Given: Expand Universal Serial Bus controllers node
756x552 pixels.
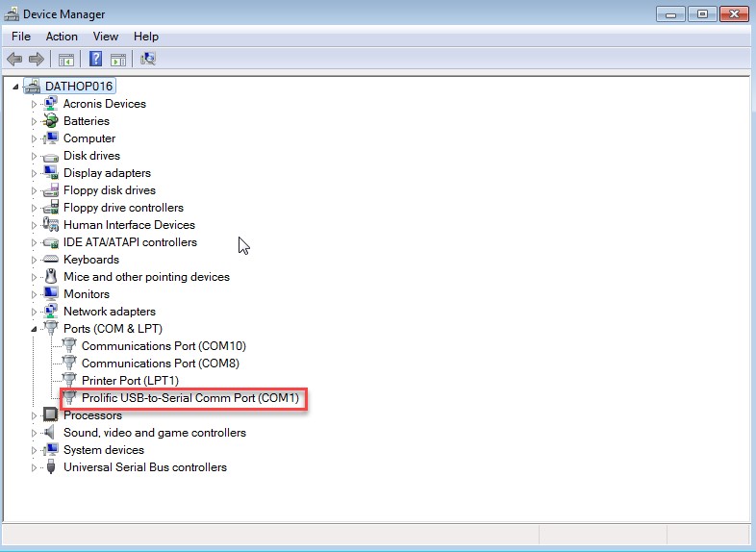Looking at the screenshot, I should point(34,467).
